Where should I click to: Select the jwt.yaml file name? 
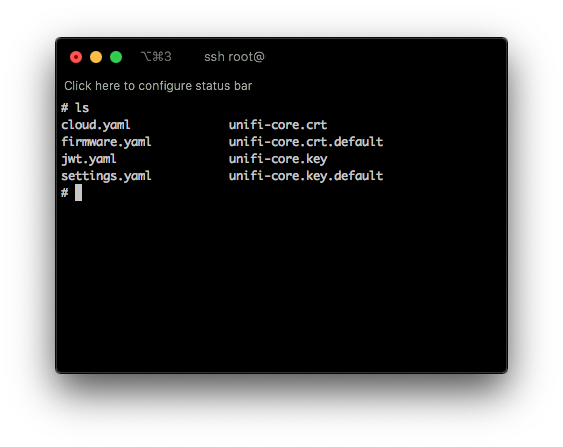pyautogui.click(x=89, y=159)
